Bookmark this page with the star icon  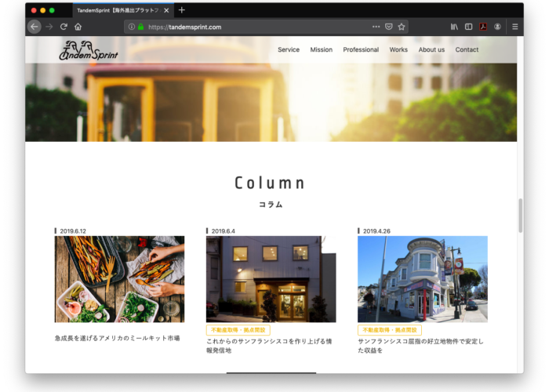[x=402, y=27]
